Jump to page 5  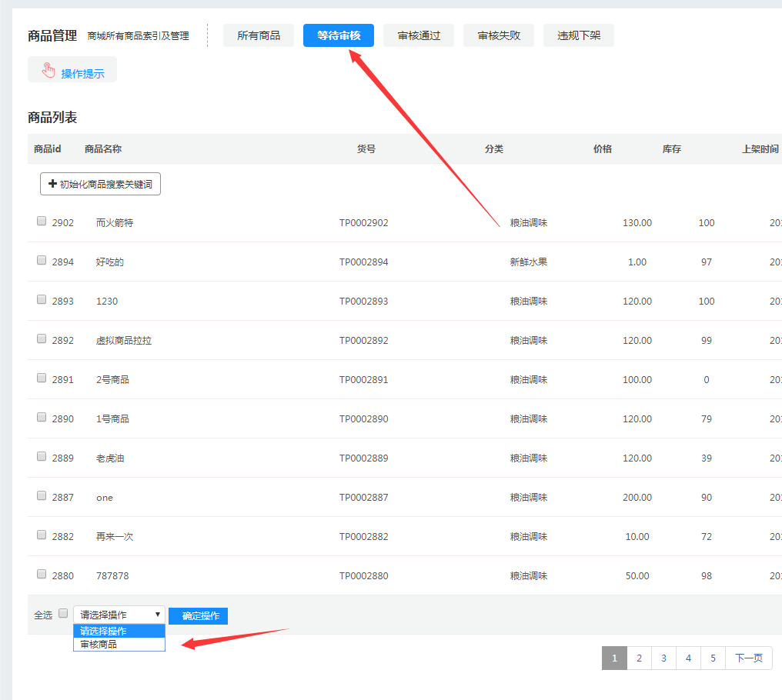click(713, 658)
